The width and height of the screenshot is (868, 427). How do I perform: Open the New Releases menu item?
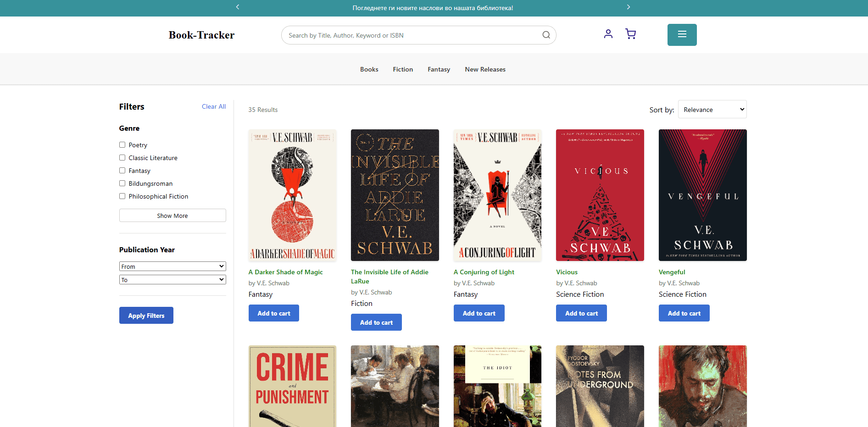[485, 69]
